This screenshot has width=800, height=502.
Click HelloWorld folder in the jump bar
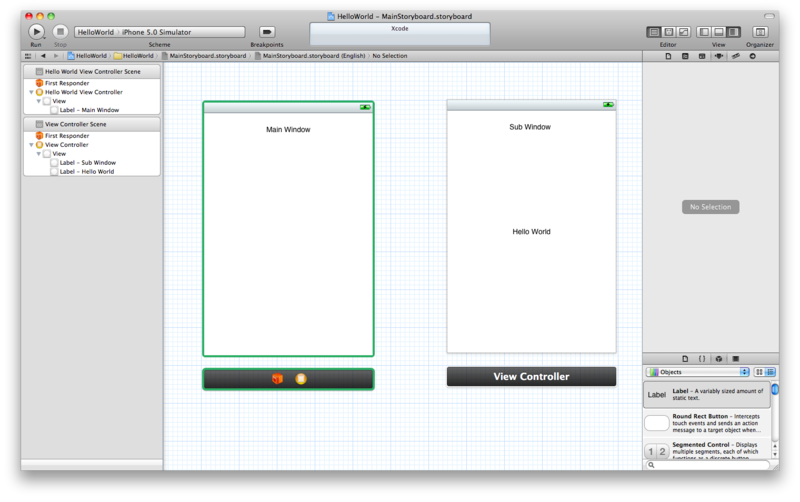coord(134,56)
